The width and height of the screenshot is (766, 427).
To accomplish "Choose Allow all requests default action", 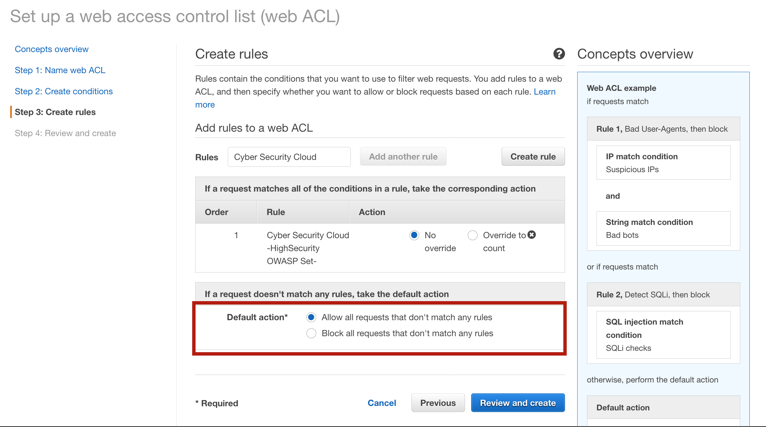I will [x=311, y=318].
